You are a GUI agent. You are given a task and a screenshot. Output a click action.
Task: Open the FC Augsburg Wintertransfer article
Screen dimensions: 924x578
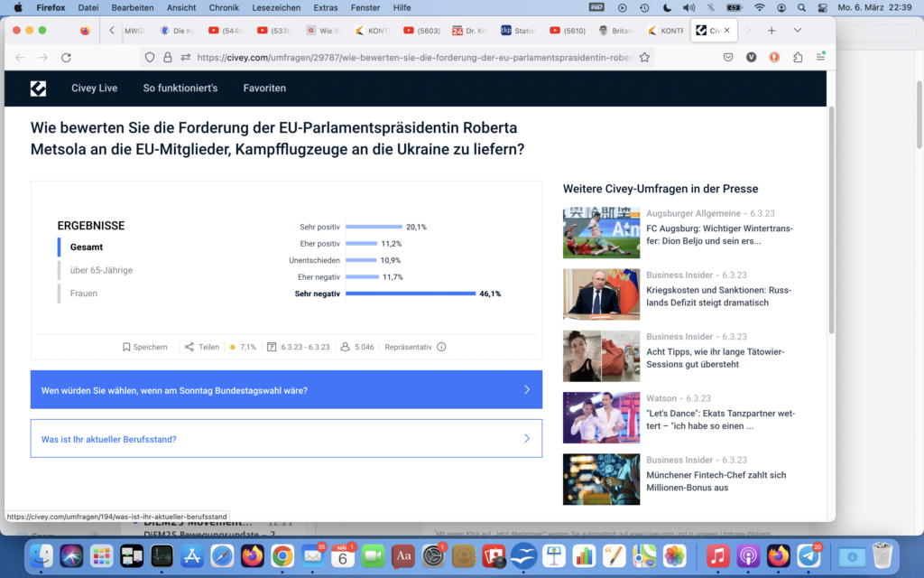[x=719, y=235]
